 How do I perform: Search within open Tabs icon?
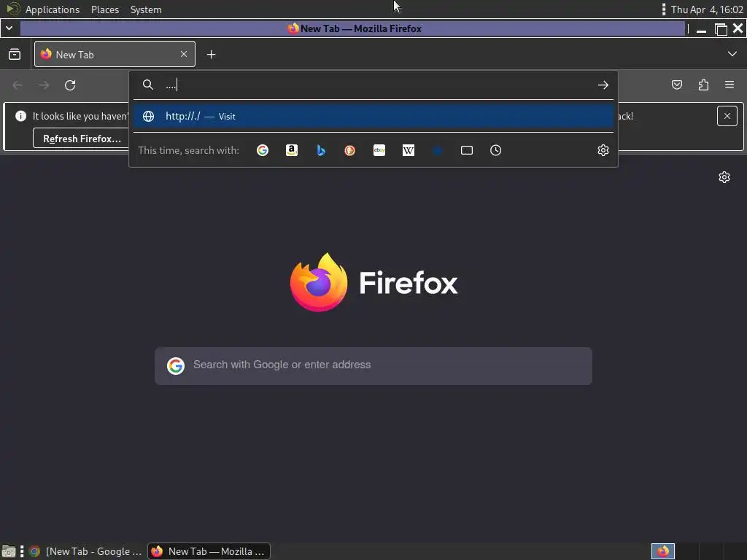tap(467, 150)
